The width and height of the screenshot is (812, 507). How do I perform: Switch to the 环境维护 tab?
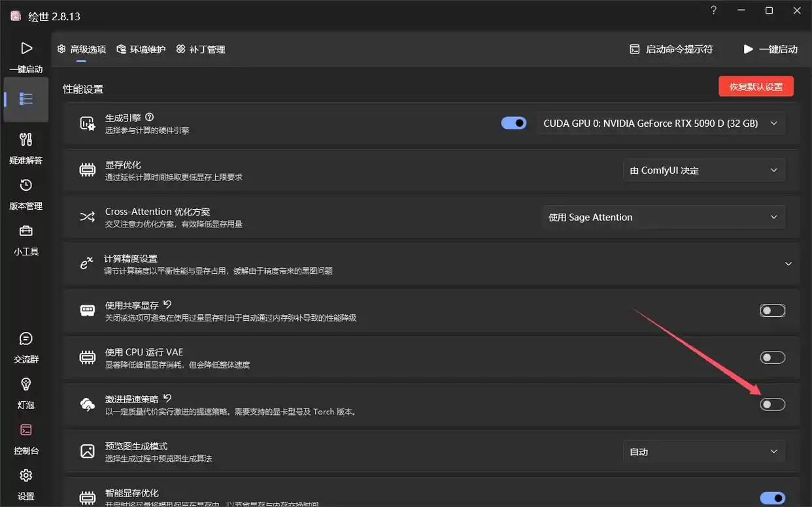click(141, 49)
